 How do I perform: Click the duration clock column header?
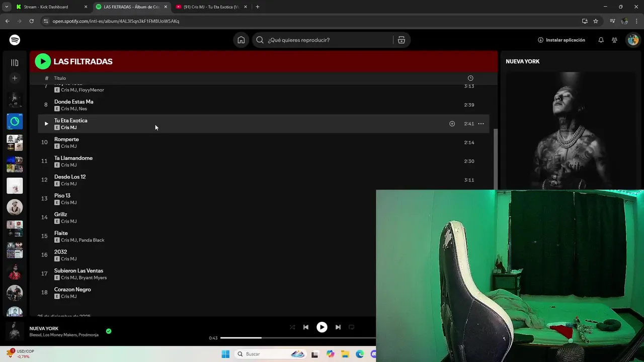click(470, 78)
